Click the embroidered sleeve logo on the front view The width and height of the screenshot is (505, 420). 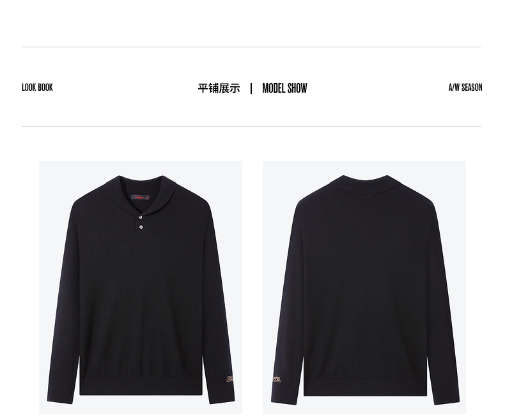(x=230, y=379)
